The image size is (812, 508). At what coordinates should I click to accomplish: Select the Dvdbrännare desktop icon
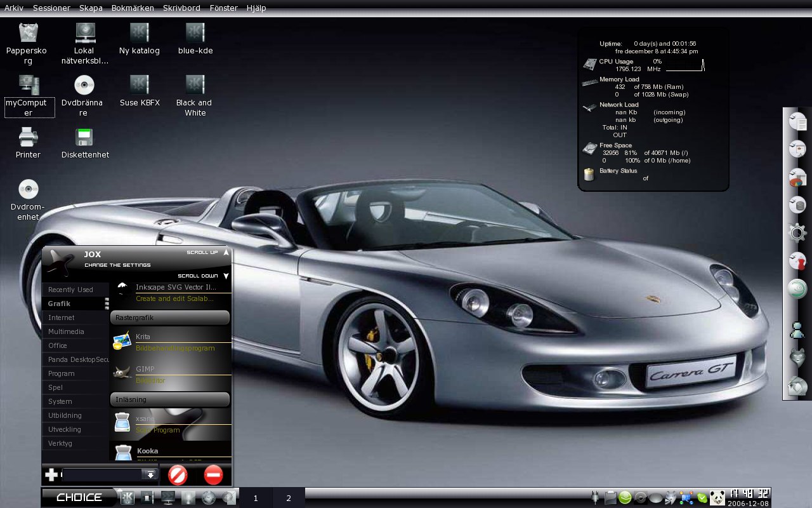[x=84, y=96]
